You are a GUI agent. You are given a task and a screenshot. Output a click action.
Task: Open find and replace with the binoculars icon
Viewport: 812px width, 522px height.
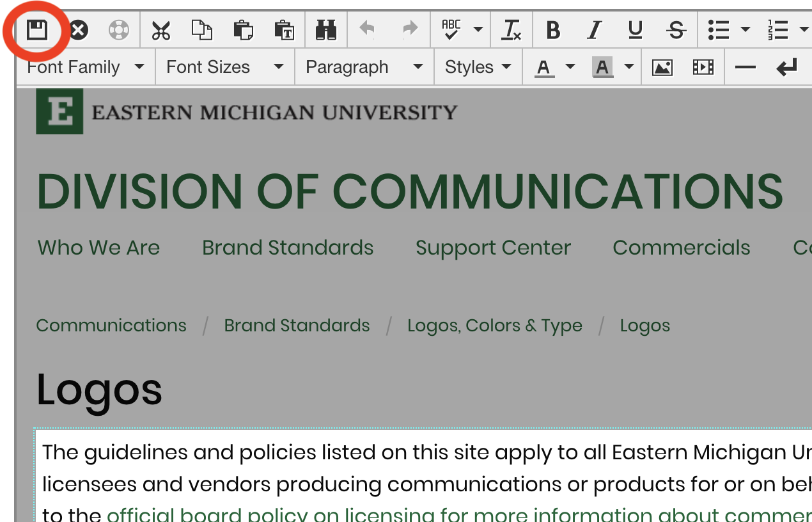[x=326, y=30]
